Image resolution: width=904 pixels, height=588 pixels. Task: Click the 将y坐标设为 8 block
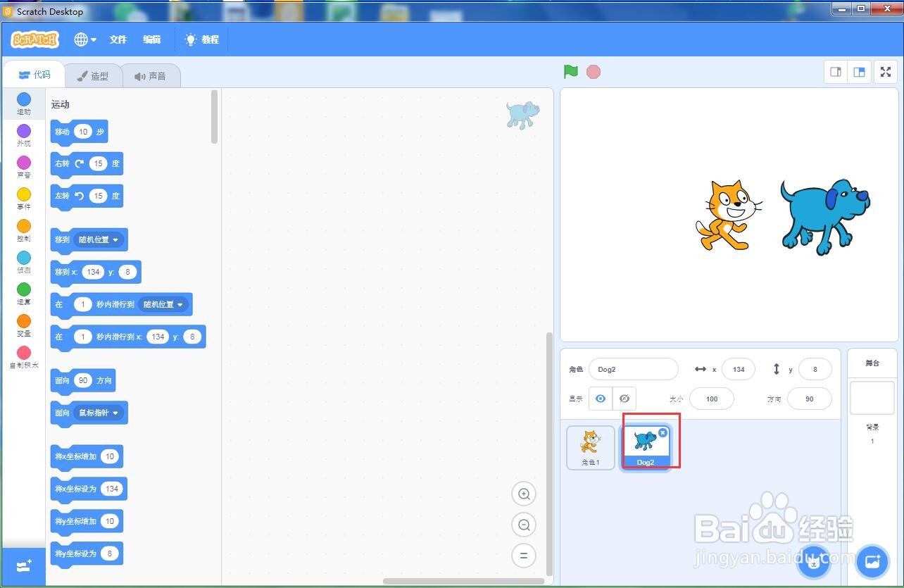click(x=87, y=553)
